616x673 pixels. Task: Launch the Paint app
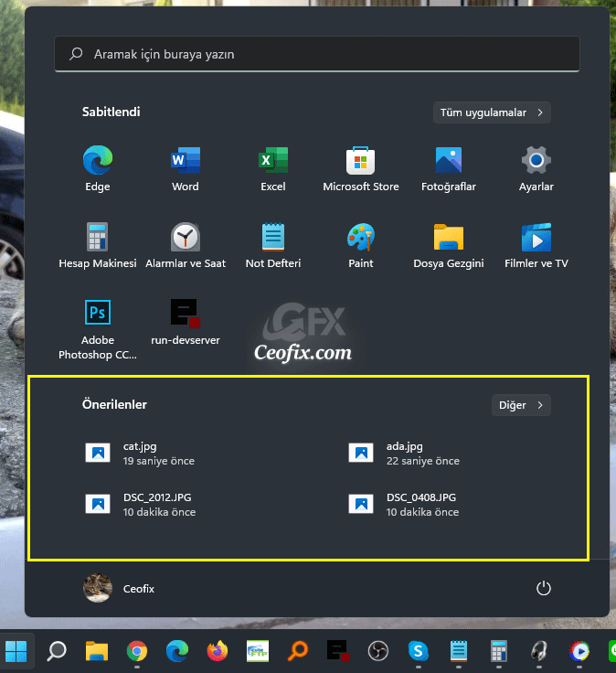point(361,246)
